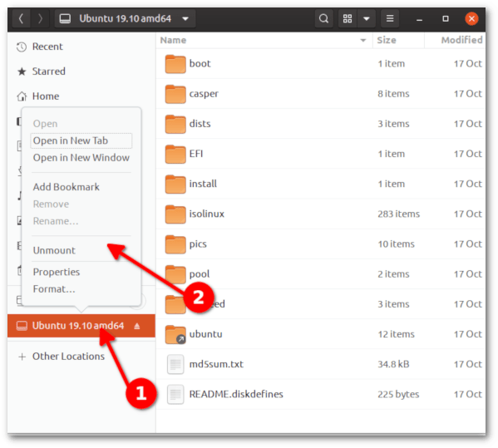Select the boot folder icon

pyautogui.click(x=175, y=64)
